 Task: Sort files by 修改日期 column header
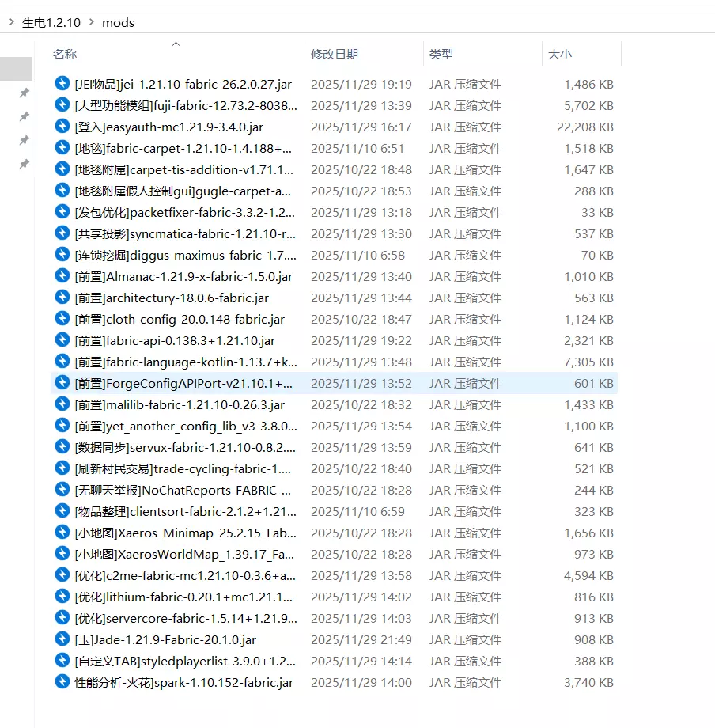[335, 55]
